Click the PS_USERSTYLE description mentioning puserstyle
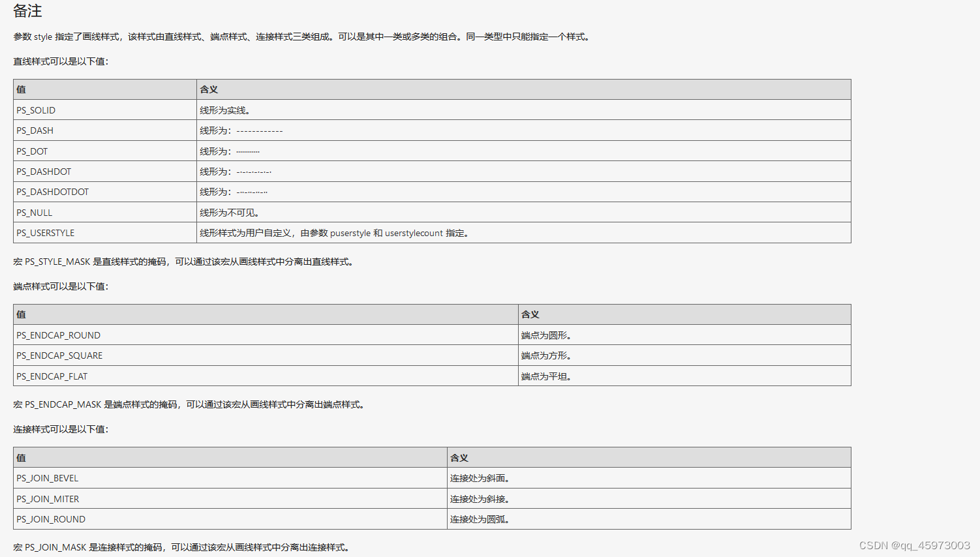 335,233
